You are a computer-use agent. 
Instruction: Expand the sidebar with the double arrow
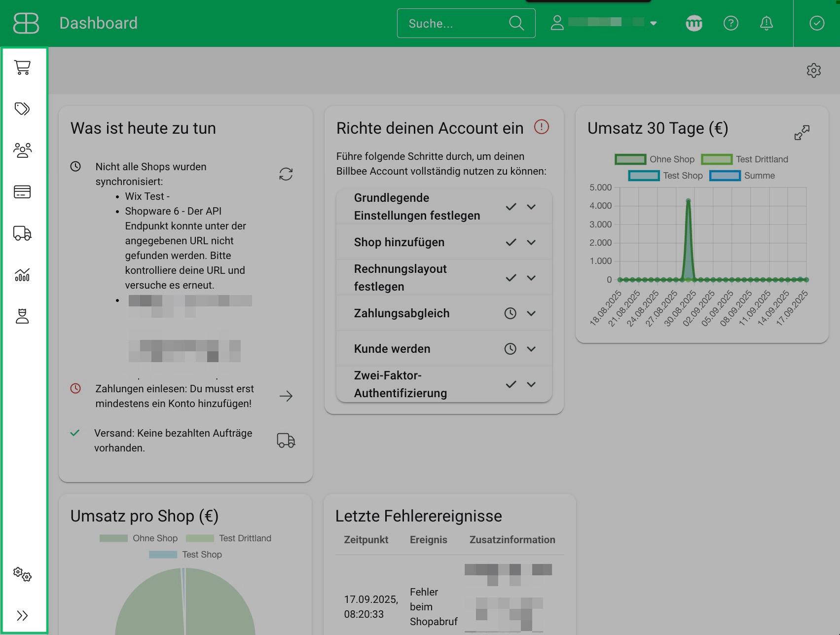coord(22,615)
